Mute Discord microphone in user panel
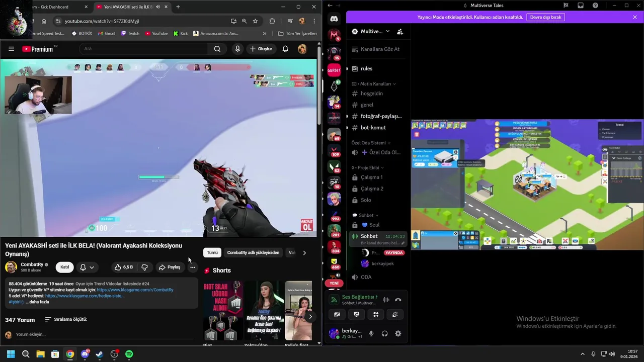This screenshot has height=362, width=644. [x=371, y=333]
